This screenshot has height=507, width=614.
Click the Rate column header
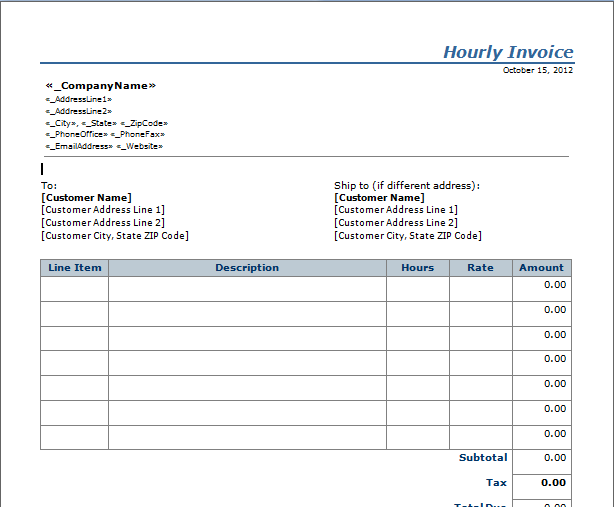pyautogui.click(x=480, y=268)
